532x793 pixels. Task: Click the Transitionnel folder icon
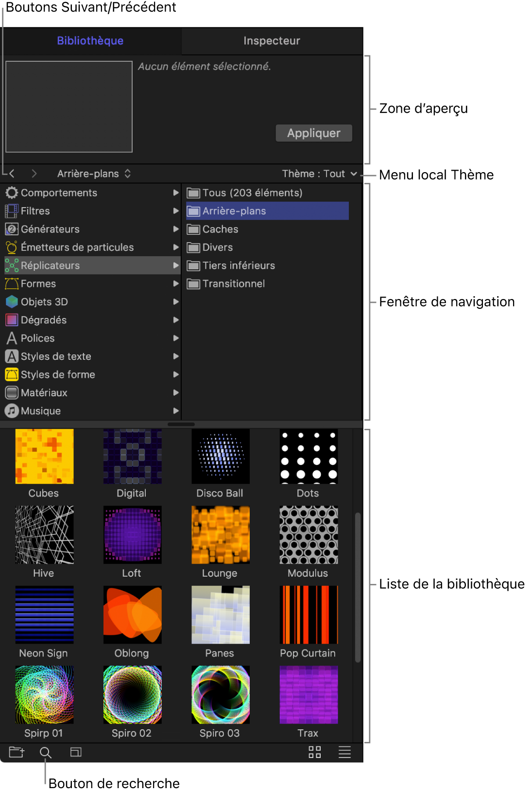[194, 284]
